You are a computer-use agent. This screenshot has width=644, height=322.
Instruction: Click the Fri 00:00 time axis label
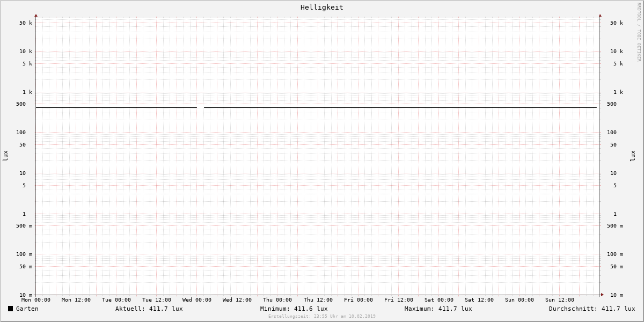click(x=358, y=300)
